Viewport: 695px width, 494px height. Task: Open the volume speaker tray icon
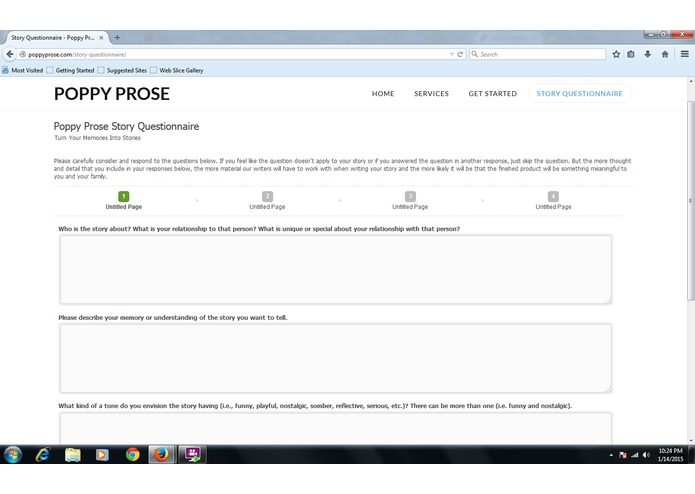pyautogui.click(x=646, y=455)
